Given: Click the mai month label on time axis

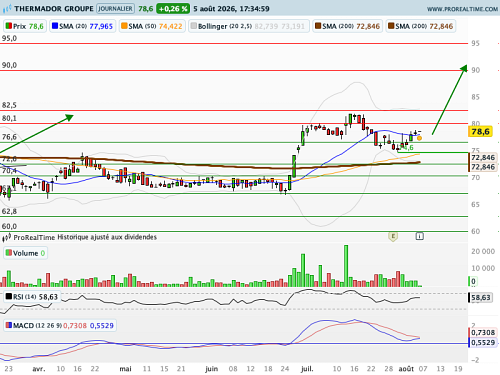Looking at the screenshot, I should (x=125, y=369).
